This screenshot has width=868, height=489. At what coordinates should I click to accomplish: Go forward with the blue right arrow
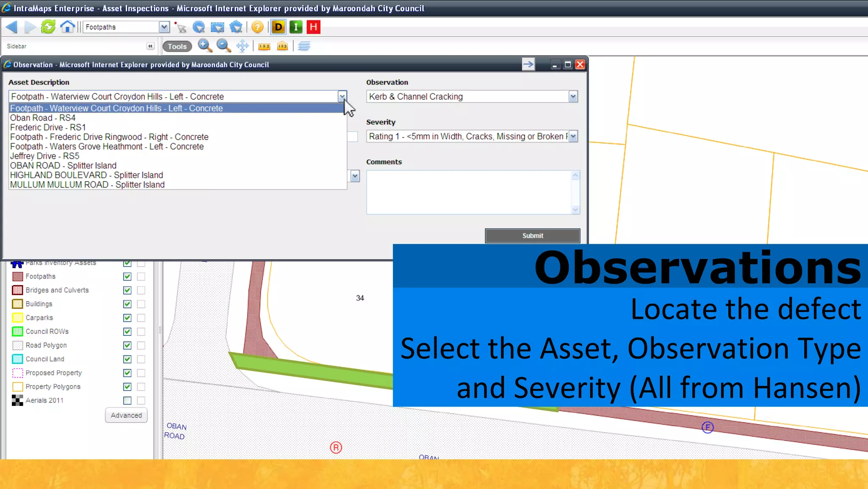coord(30,27)
